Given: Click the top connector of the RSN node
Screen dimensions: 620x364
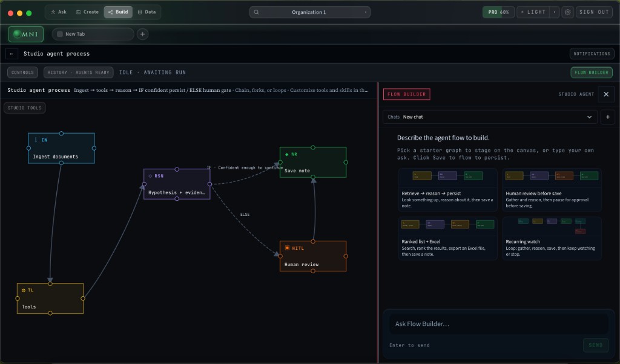Looking at the screenshot, I should click(177, 169).
